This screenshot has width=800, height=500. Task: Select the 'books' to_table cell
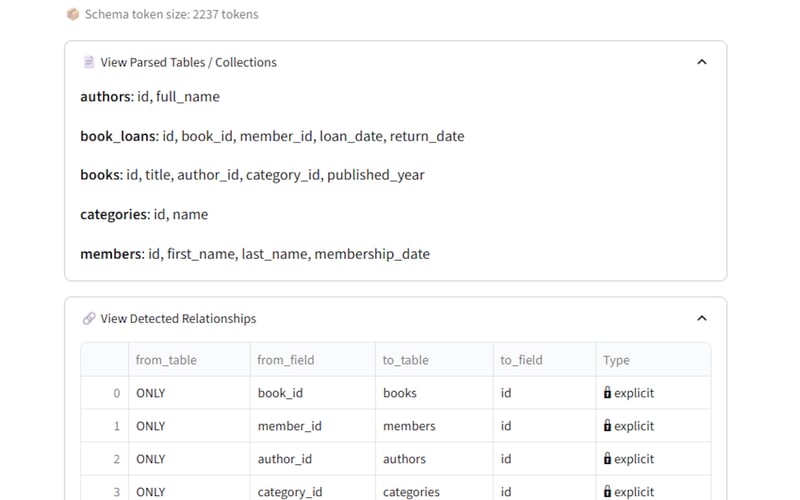[x=434, y=393]
